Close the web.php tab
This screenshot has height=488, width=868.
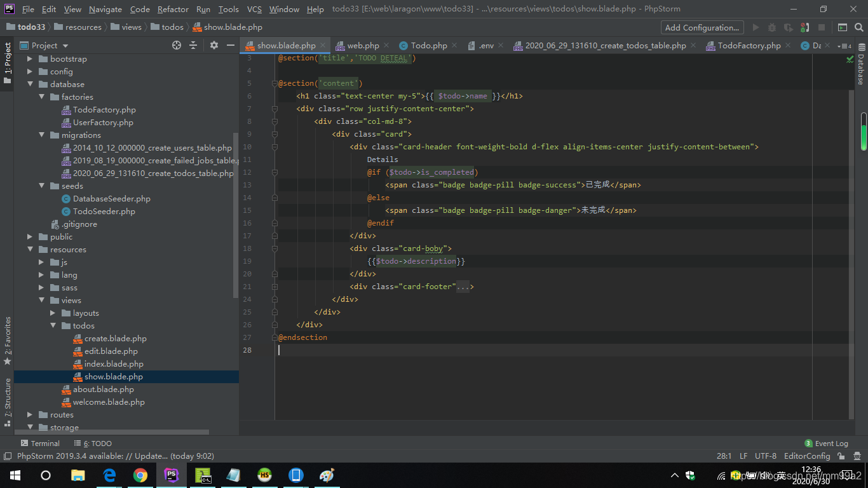[386, 45]
